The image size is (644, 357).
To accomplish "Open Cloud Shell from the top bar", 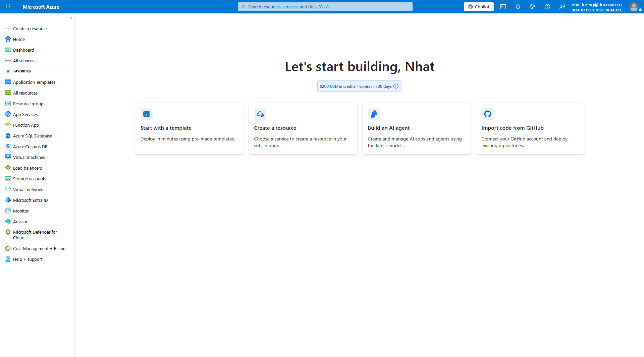I will coord(503,7).
